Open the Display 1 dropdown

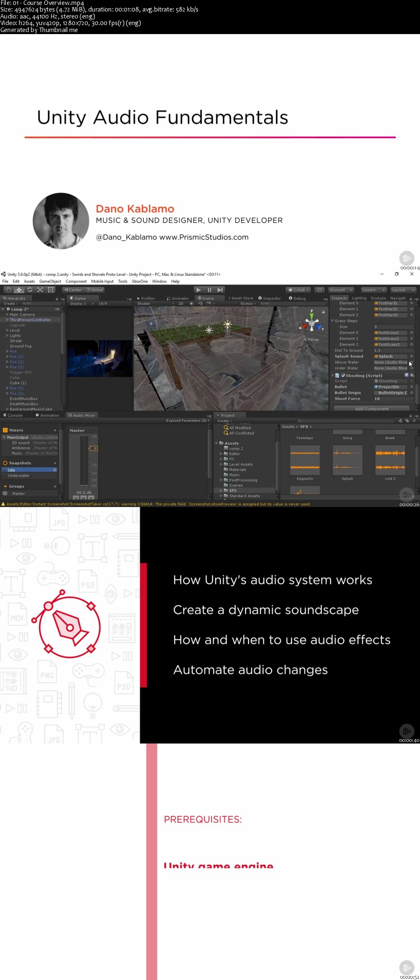tap(82, 304)
